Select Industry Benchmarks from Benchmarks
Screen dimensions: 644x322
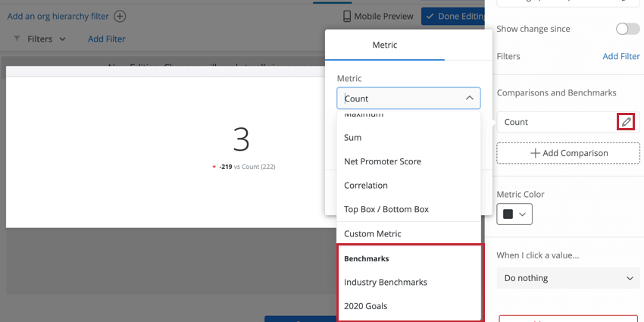[x=408, y=282]
